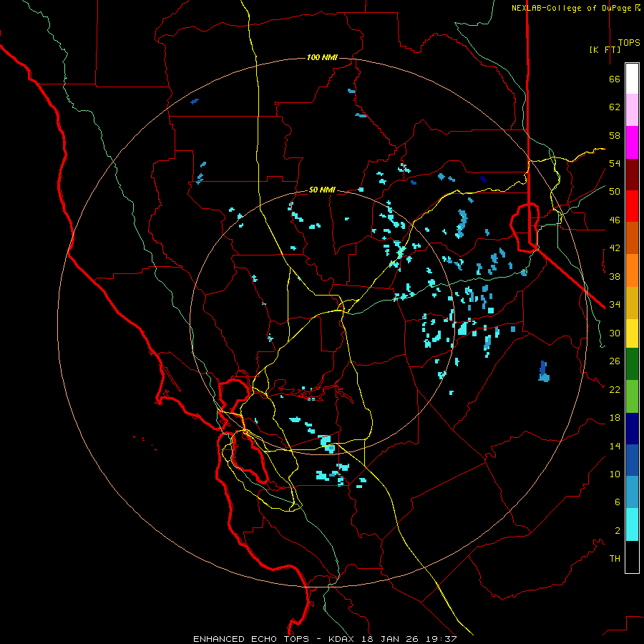
Task: Click the "26" legend value
Action: (615, 361)
